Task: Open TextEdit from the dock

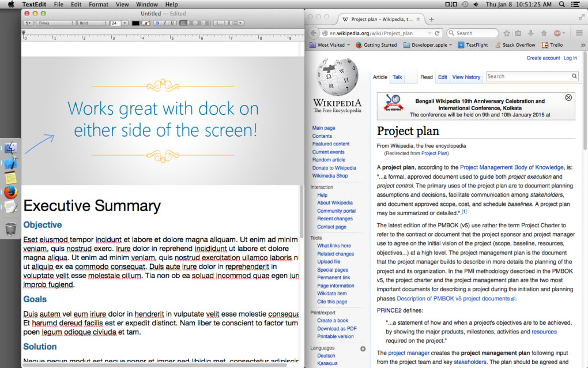Action: click(10, 207)
